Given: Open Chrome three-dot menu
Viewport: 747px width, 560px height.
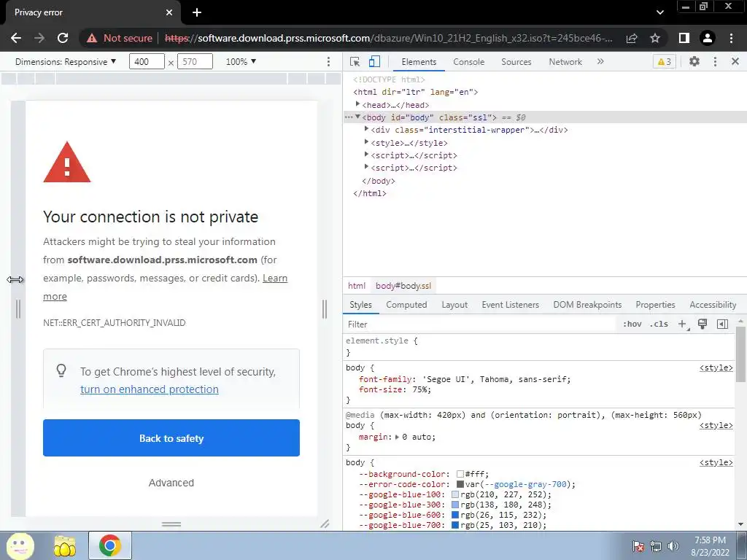Looking at the screenshot, I should [x=731, y=38].
